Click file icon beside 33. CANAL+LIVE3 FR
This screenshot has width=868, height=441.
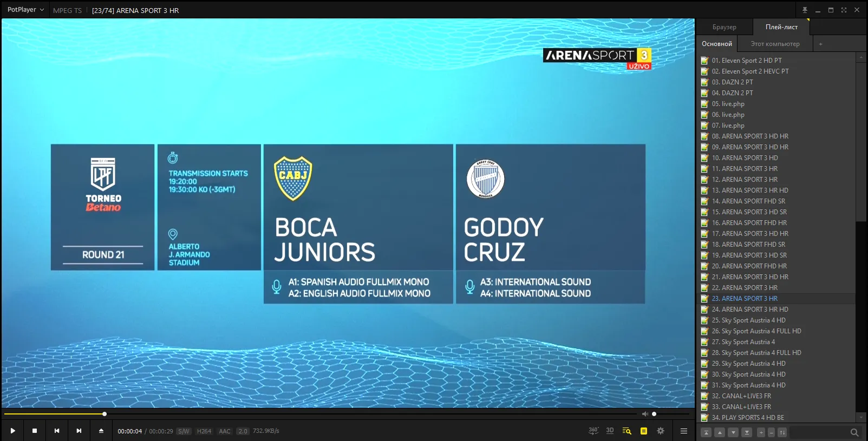(x=704, y=407)
